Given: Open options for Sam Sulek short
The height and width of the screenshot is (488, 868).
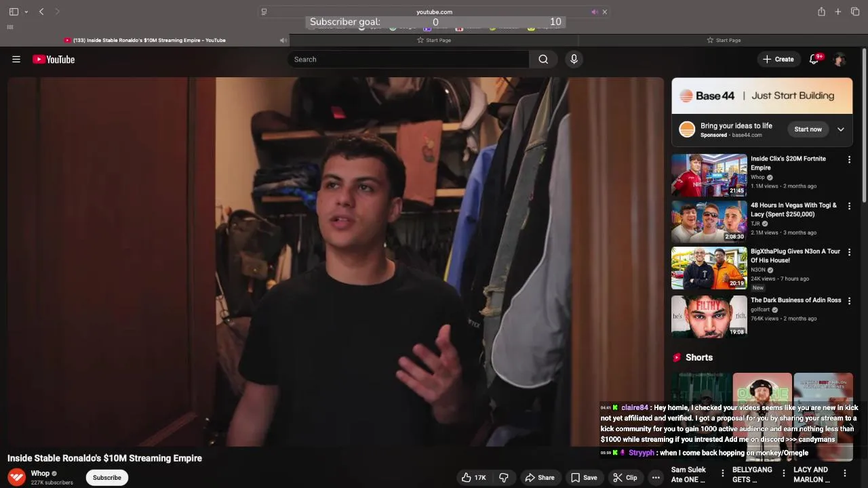Looking at the screenshot, I should click(x=723, y=473).
